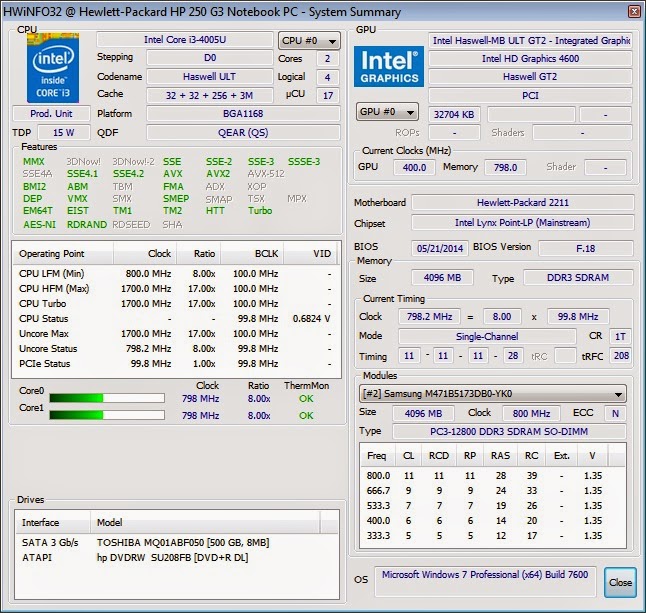This screenshot has width=646, height=613.
Task: Select the 666.7 frequency timing row
Action: point(493,491)
